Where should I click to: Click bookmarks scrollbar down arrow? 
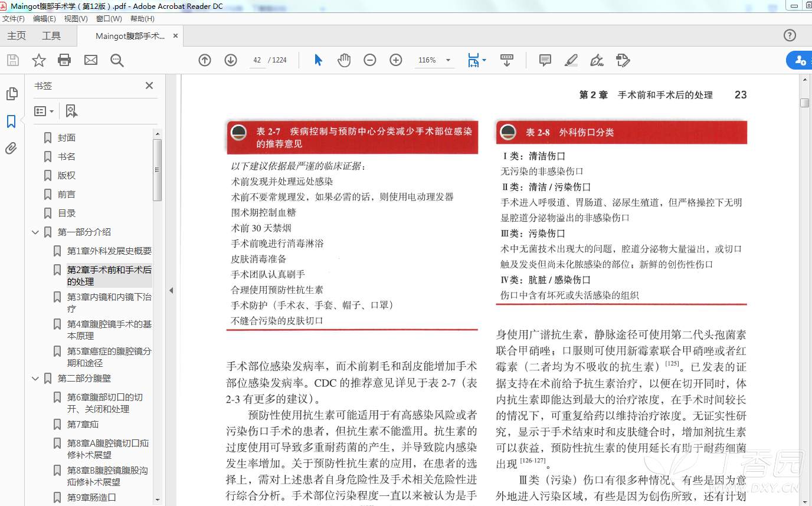[157, 500]
